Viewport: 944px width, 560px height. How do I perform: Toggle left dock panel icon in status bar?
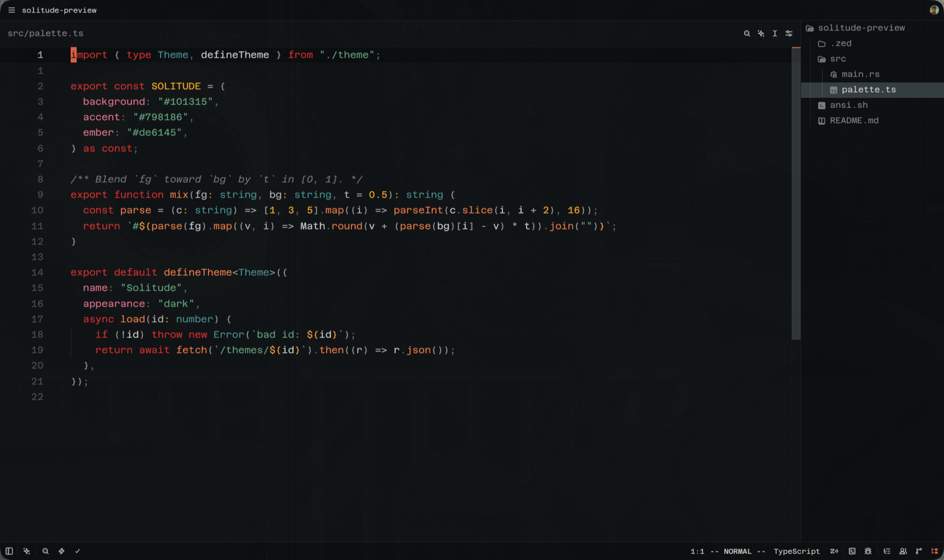9,551
